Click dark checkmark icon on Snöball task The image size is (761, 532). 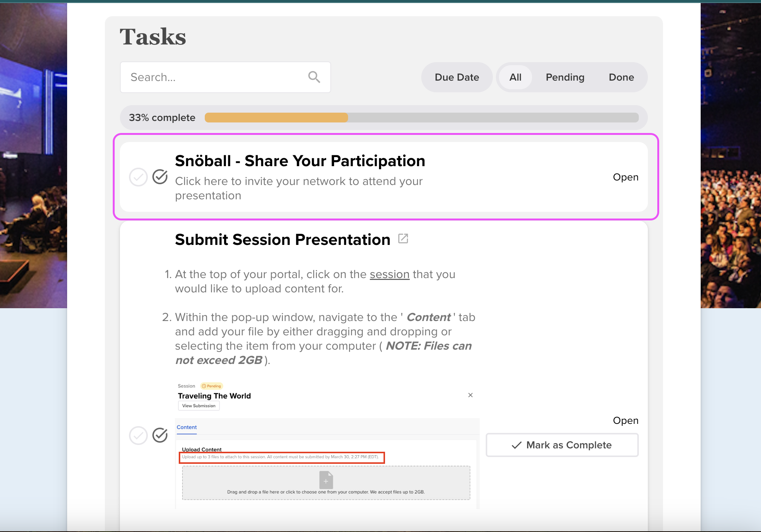pyautogui.click(x=160, y=176)
